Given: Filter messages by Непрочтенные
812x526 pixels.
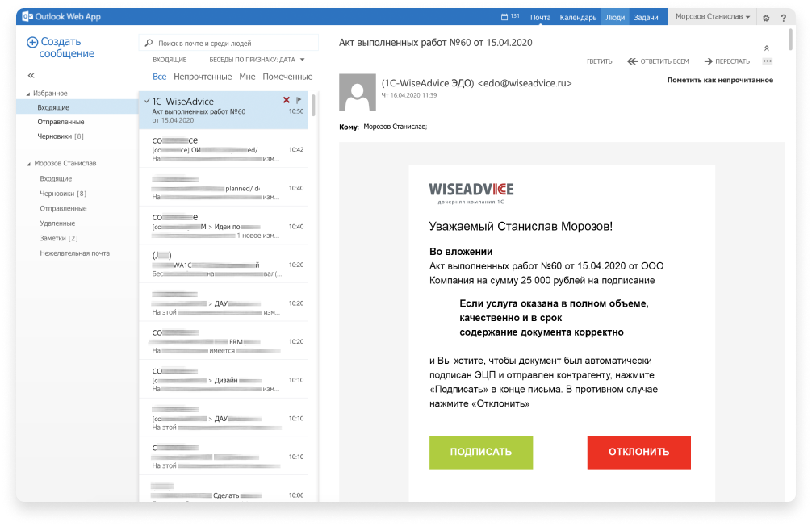Looking at the screenshot, I should pyautogui.click(x=203, y=77).
